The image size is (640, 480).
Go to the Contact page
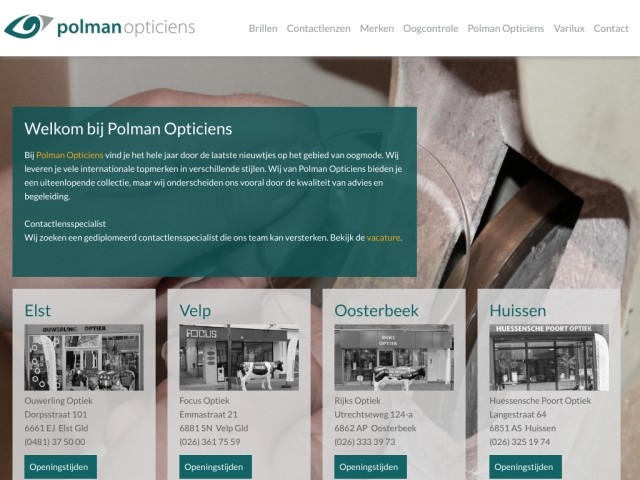point(611,29)
